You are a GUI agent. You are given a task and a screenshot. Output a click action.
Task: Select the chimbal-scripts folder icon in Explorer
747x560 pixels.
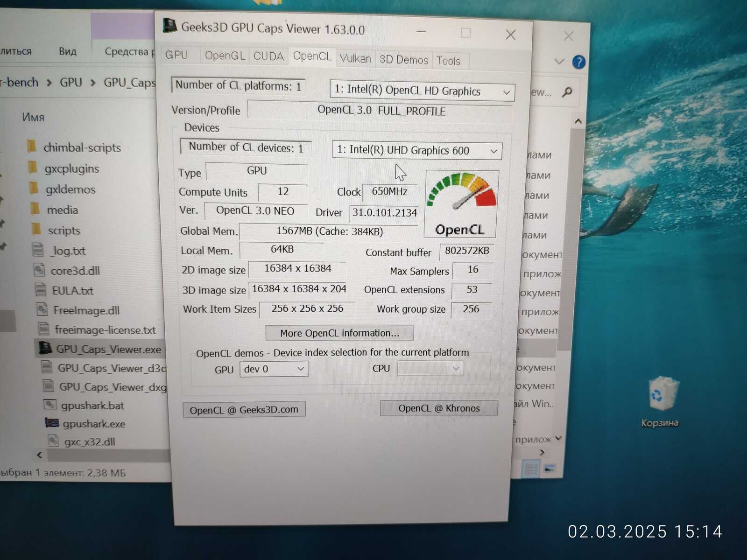[32, 147]
